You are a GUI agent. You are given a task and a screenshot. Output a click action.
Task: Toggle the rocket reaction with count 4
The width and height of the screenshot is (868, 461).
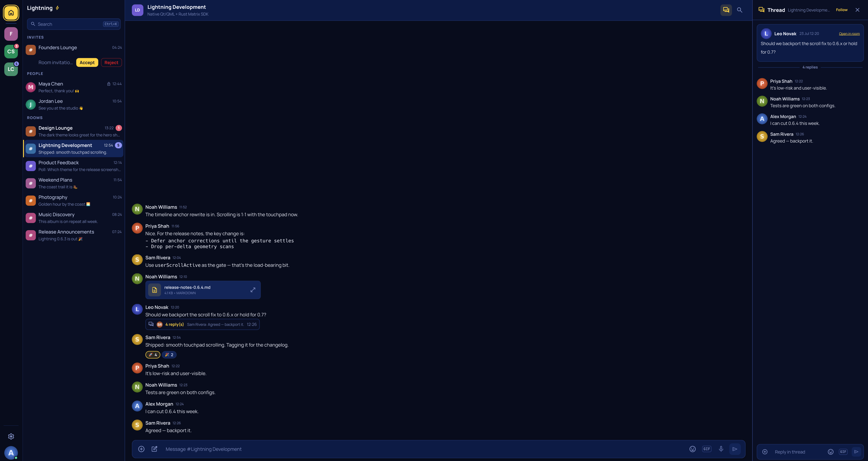153,355
